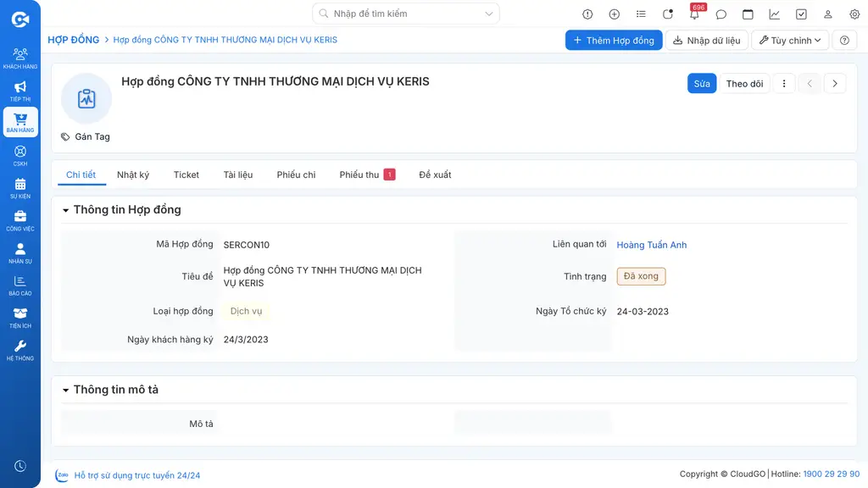Click the hotline number 1900 29 29 90
This screenshot has height=488, width=868.
point(831,474)
